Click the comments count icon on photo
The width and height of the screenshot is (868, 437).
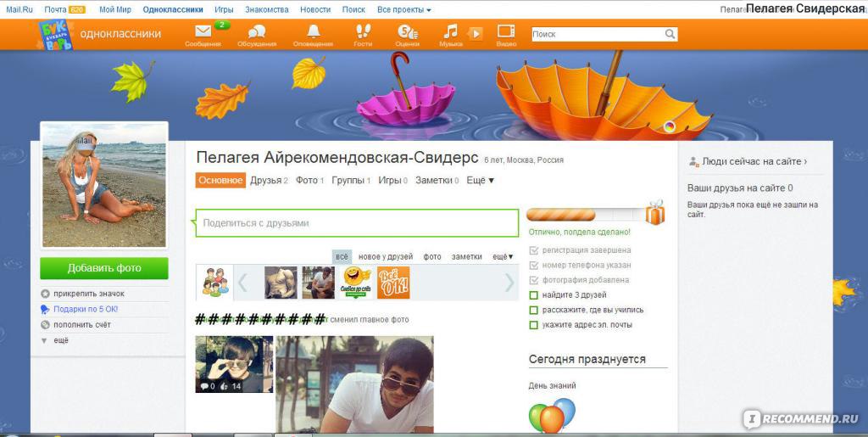coord(204,386)
